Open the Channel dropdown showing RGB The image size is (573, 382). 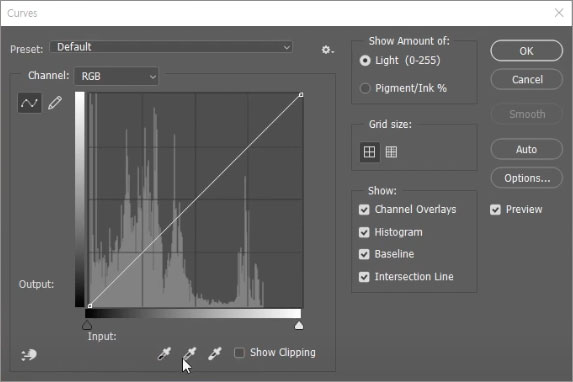point(117,76)
